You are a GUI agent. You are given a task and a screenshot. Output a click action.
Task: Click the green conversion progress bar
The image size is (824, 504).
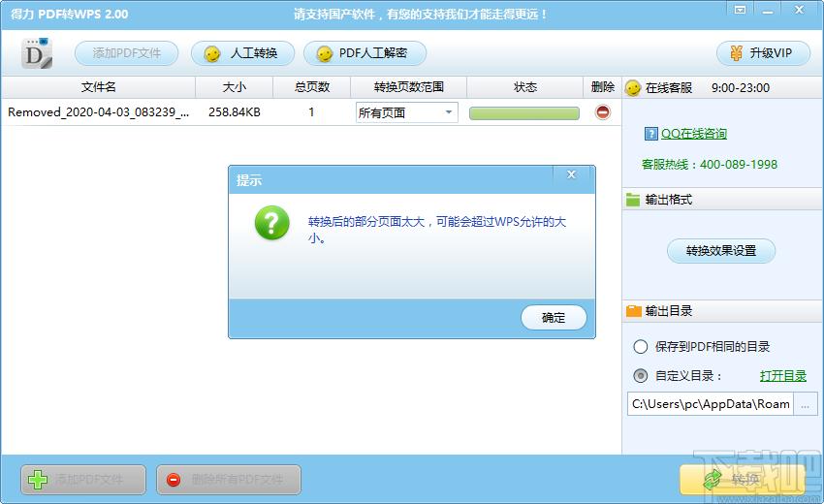point(523,113)
